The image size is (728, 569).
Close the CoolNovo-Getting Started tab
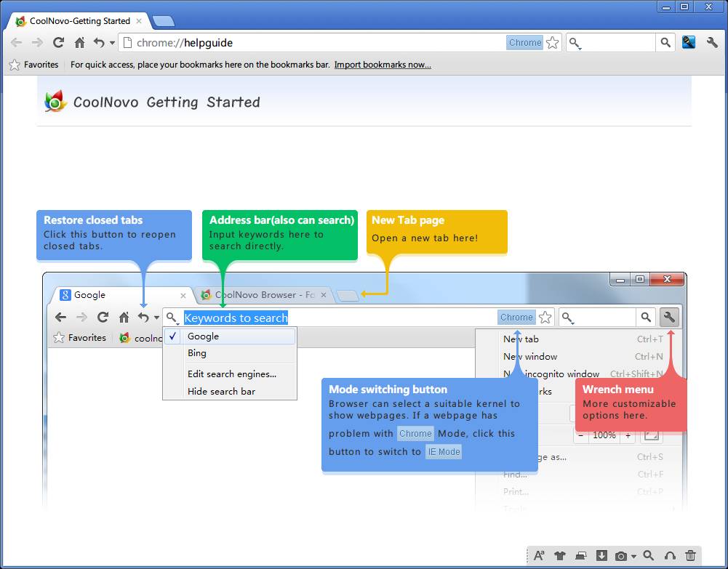coord(139,21)
